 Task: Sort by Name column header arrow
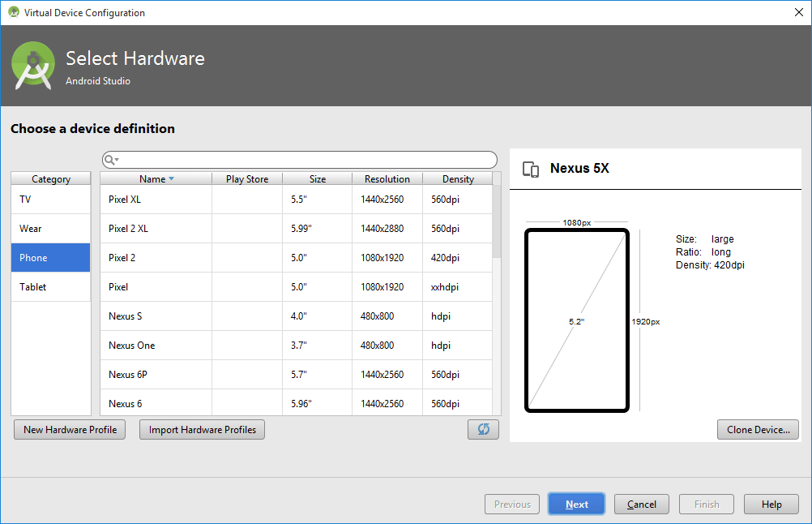point(171,179)
